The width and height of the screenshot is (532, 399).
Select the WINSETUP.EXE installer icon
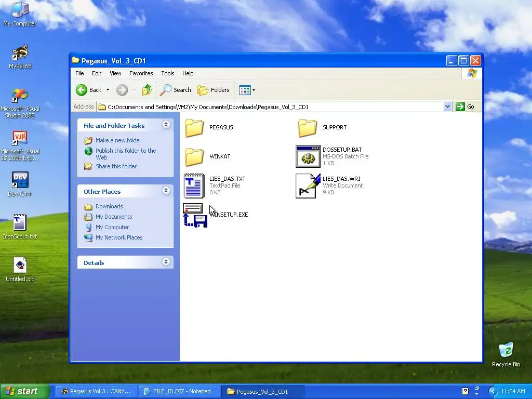pyautogui.click(x=195, y=215)
